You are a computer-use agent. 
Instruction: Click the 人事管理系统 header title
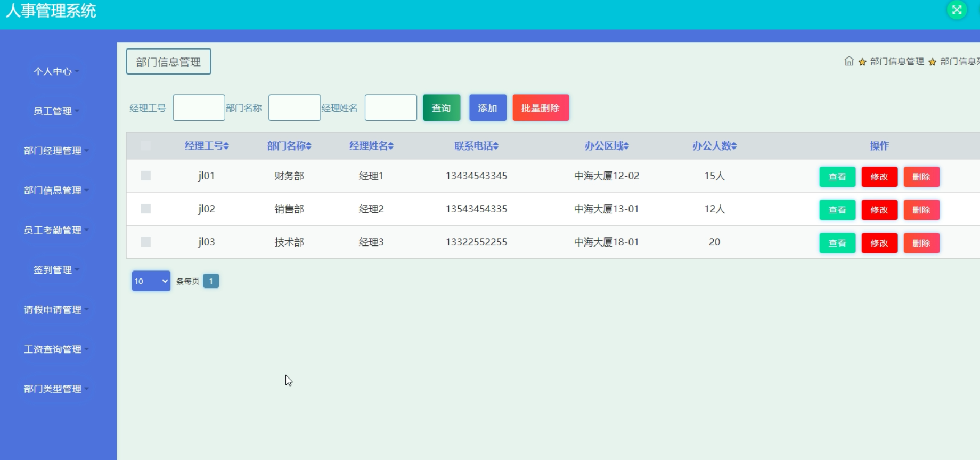coord(51,11)
